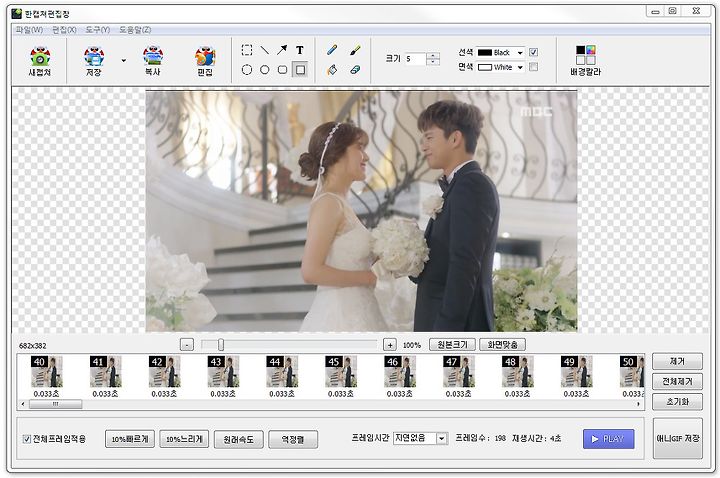Click the 원래속도 original speed button
Image resolution: width=720 pixels, height=478 pixels.
238,439
